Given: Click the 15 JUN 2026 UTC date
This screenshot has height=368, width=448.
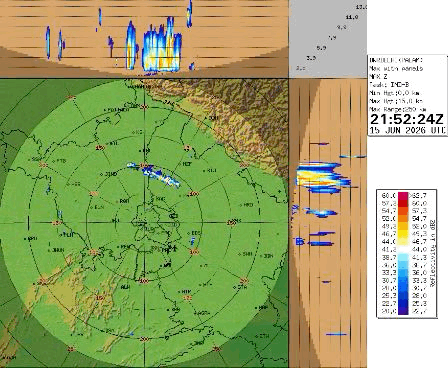Looking at the screenshot, I should point(407,130).
